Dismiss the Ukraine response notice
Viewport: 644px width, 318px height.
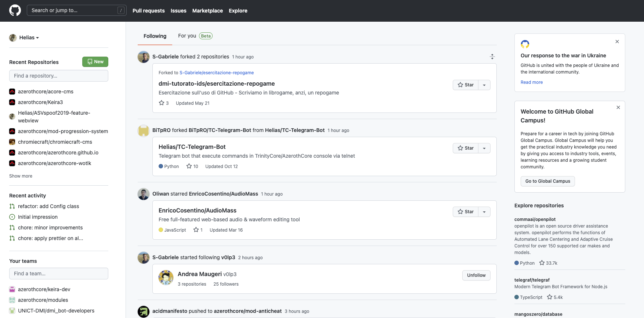tap(617, 42)
